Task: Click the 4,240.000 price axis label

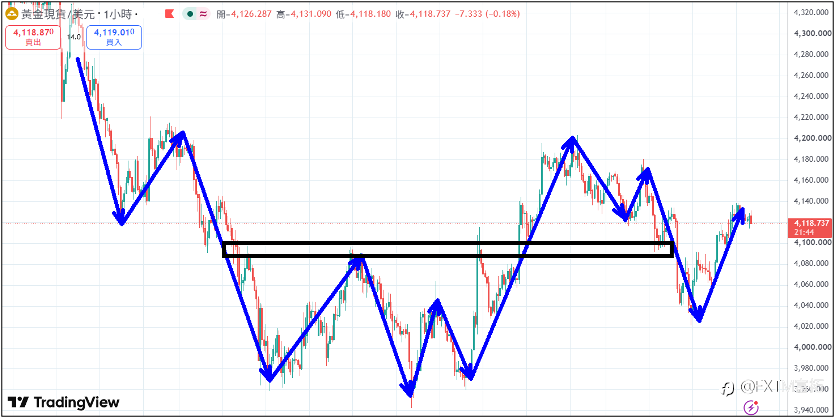Action: pos(810,96)
